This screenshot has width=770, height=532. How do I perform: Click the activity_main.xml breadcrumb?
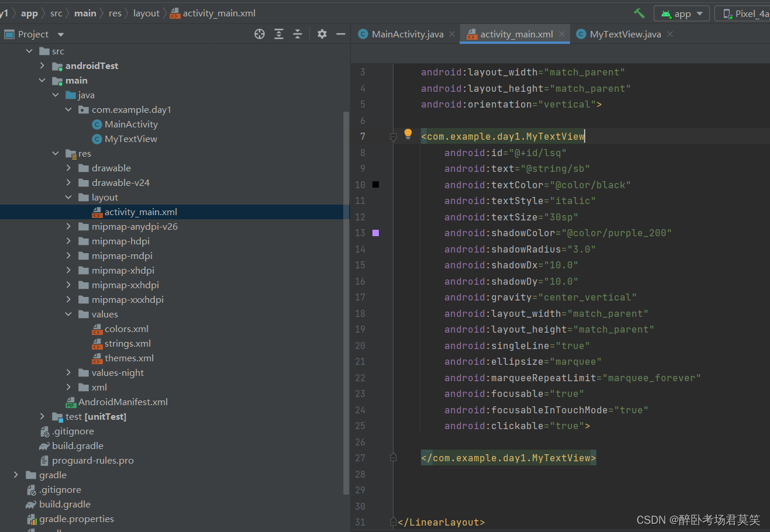(x=213, y=13)
